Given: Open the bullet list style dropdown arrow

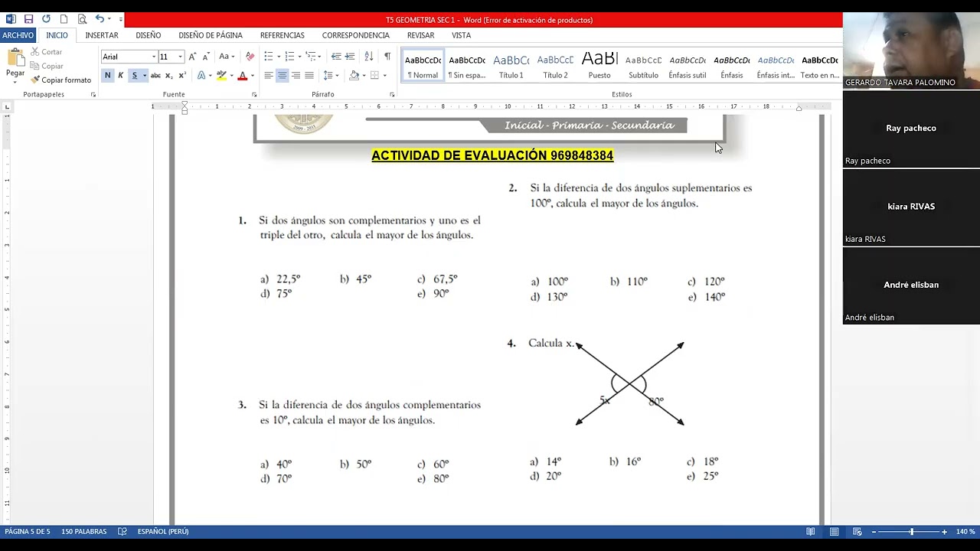Looking at the screenshot, I should (x=279, y=57).
